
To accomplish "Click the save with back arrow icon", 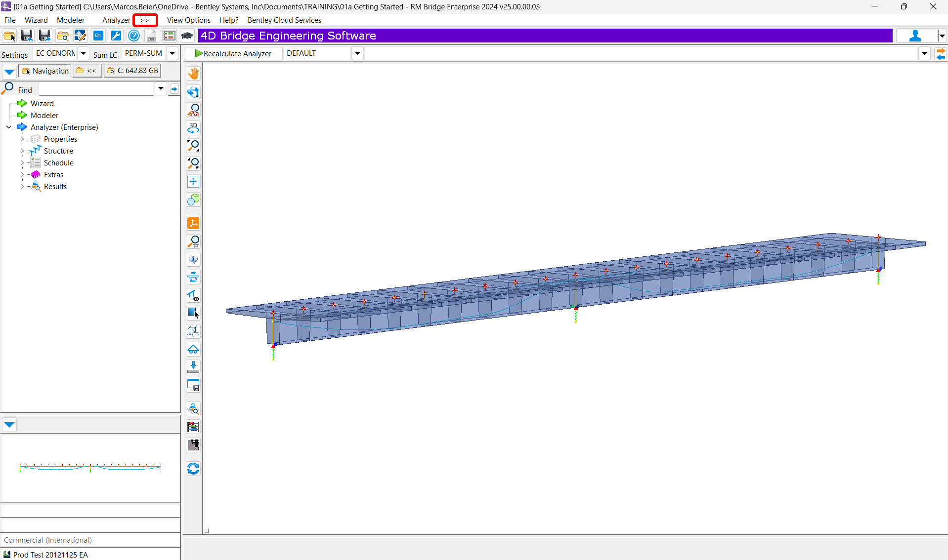I will 27,36.
